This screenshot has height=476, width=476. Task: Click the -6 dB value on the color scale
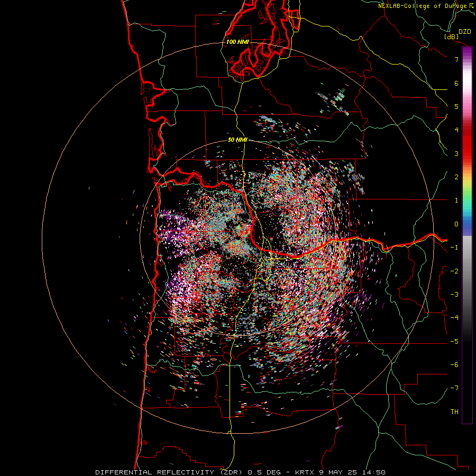click(x=454, y=365)
